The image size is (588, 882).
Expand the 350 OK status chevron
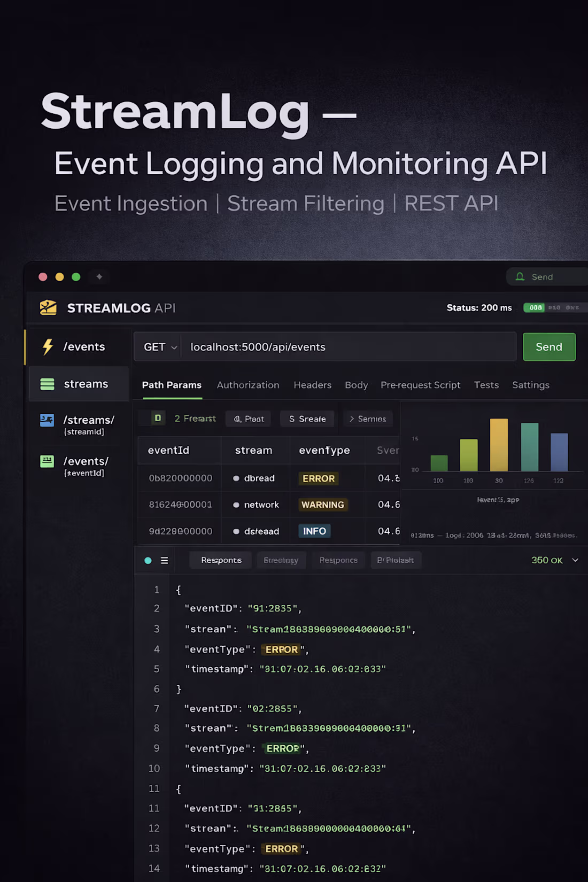pos(575,560)
